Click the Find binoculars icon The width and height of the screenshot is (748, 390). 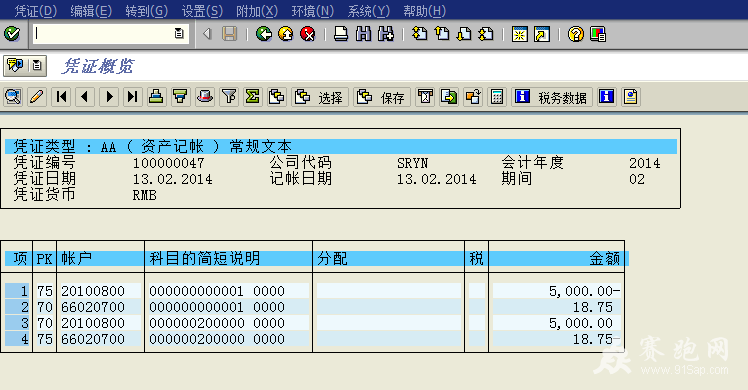coord(363,34)
